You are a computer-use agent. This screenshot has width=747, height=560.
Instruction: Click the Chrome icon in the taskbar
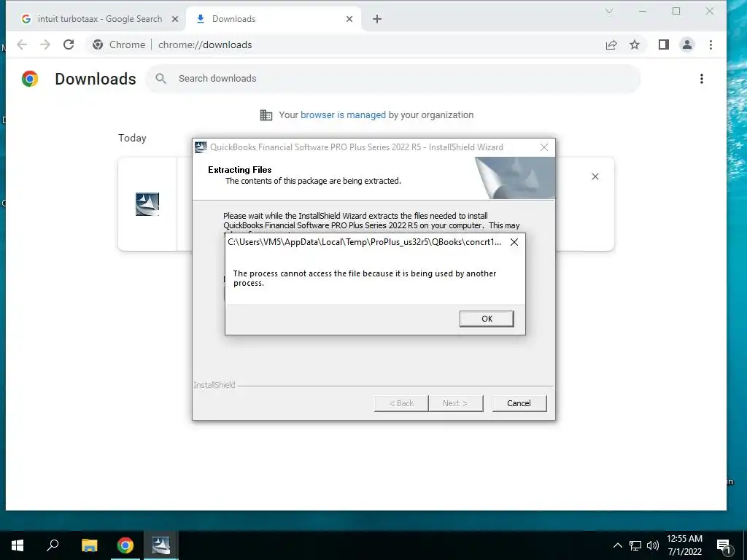pyautogui.click(x=125, y=545)
